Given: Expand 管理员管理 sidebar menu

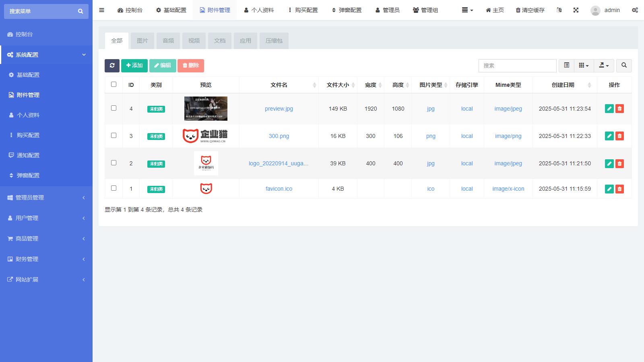Looking at the screenshot, I should [x=46, y=197].
